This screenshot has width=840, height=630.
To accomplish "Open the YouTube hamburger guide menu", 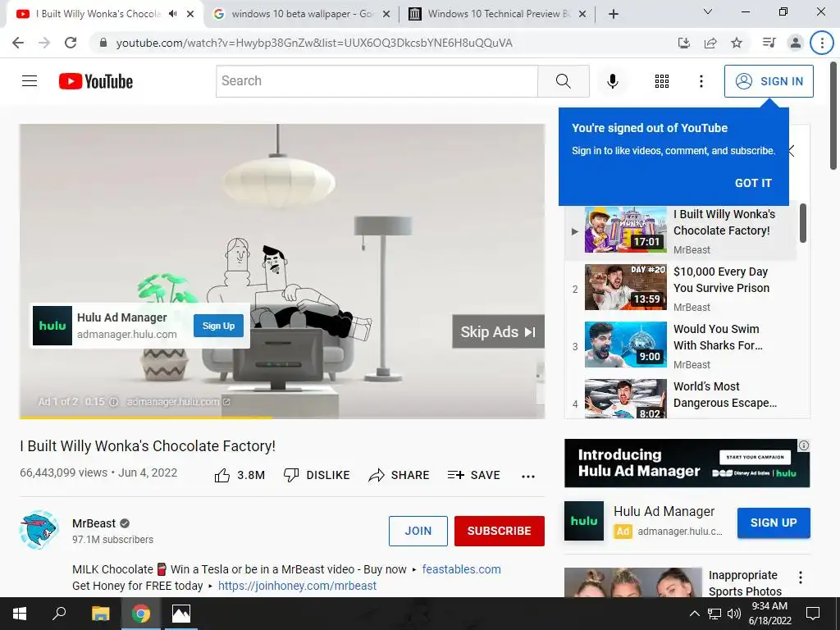I will [x=30, y=81].
